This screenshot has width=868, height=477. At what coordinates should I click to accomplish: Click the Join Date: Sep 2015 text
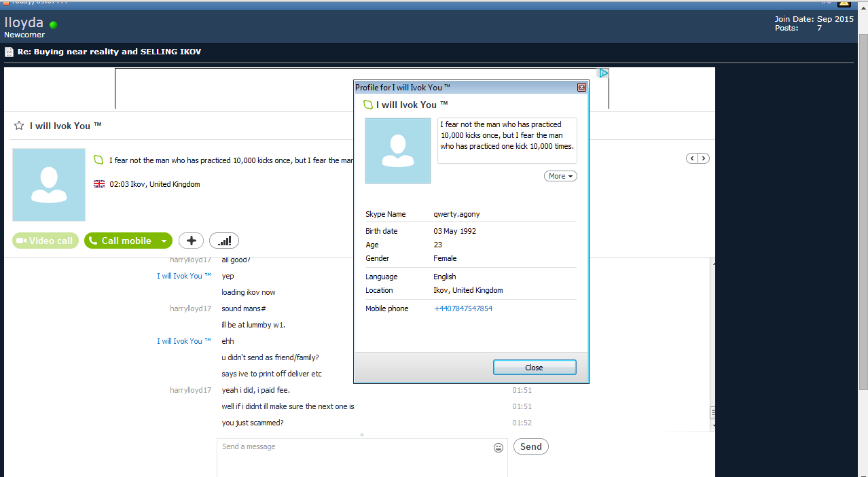pyautogui.click(x=814, y=19)
